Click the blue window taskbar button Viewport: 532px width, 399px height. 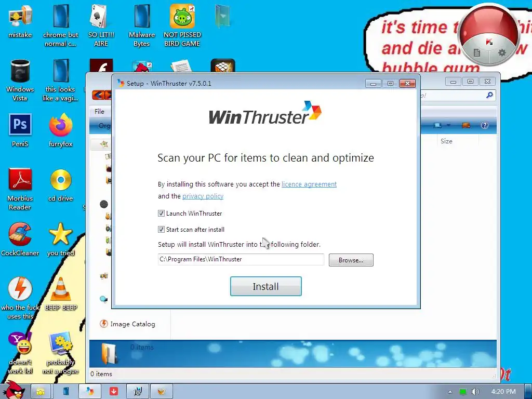pos(66,391)
